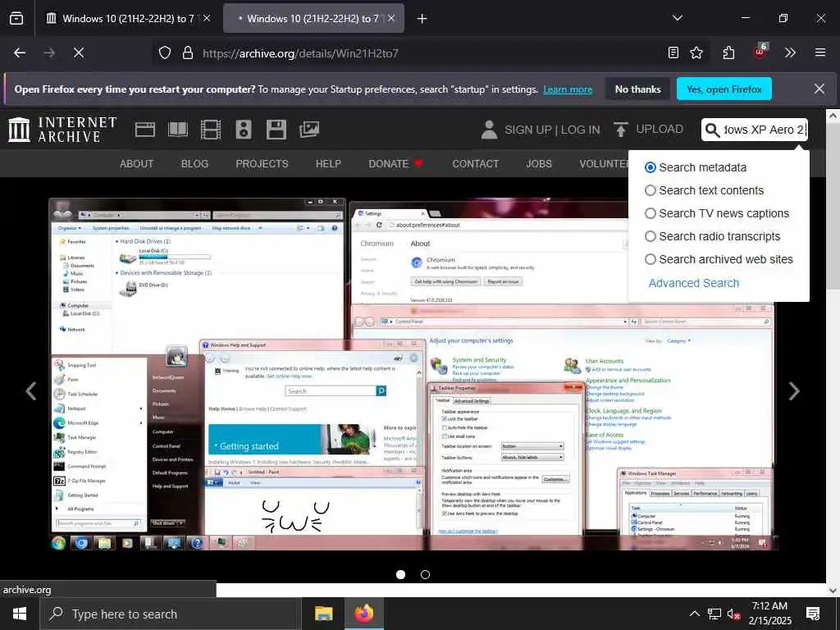Viewport: 840px width, 630px height.
Task: Bookmark this page with the star icon
Action: (696, 52)
